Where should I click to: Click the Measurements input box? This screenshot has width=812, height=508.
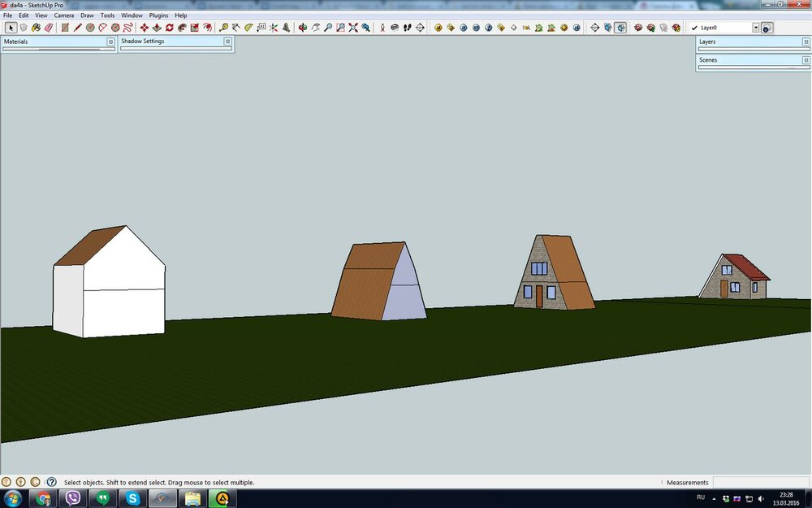(x=760, y=482)
